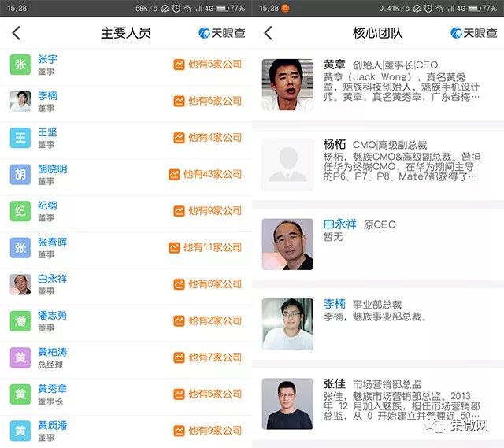Select the name 黄质潘

tap(53, 425)
